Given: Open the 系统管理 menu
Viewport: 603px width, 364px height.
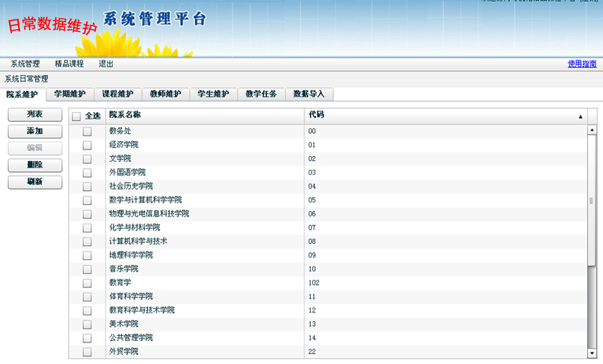Looking at the screenshot, I should tap(25, 64).
